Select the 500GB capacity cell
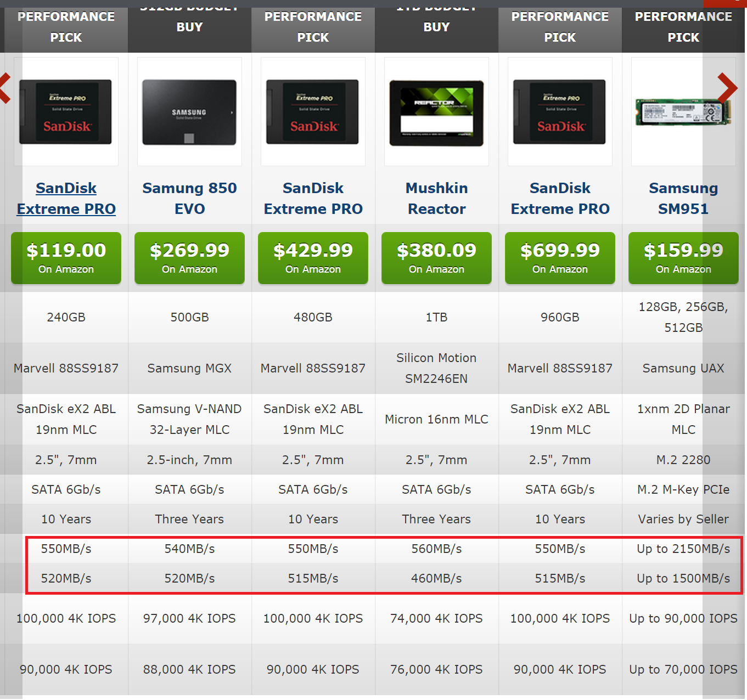The image size is (747, 700). 189,317
